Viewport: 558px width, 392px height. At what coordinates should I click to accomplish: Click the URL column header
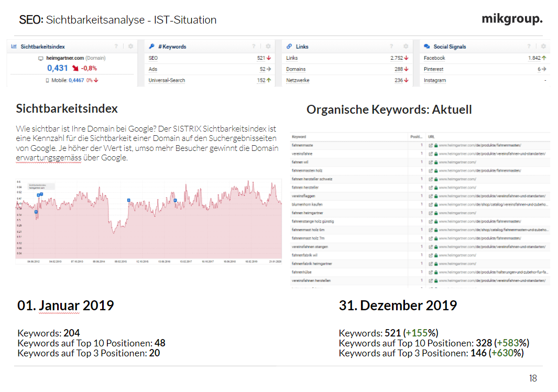431,137
